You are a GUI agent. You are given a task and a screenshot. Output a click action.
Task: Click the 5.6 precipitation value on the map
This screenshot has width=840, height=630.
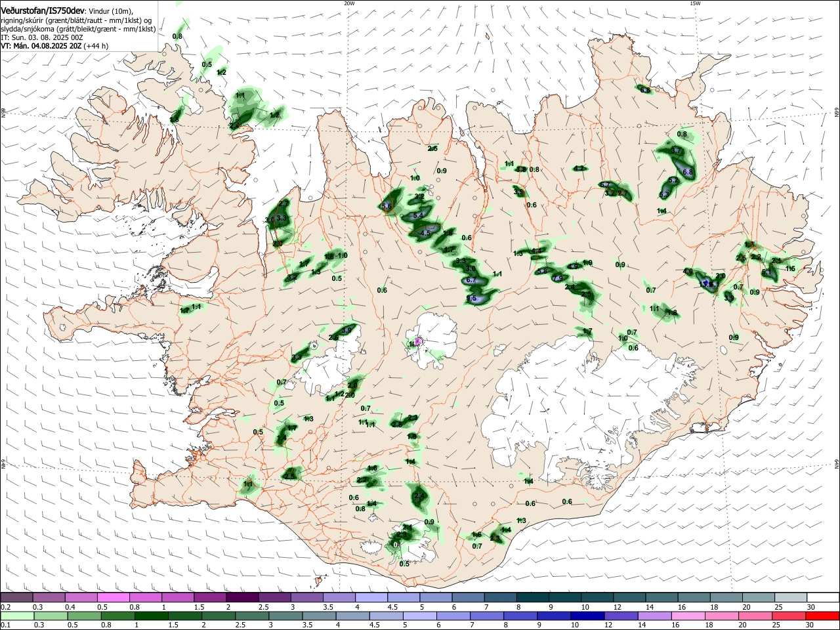tap(387, 206)
